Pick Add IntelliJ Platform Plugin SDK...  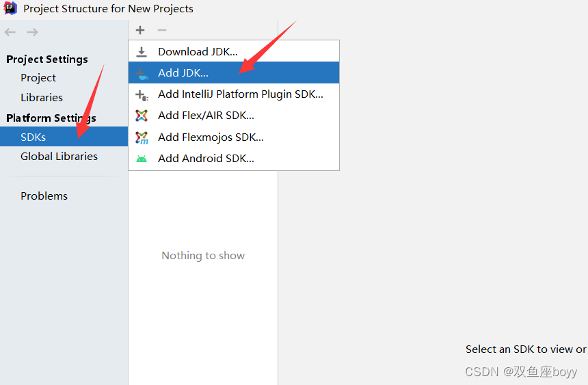click(234, 94)
